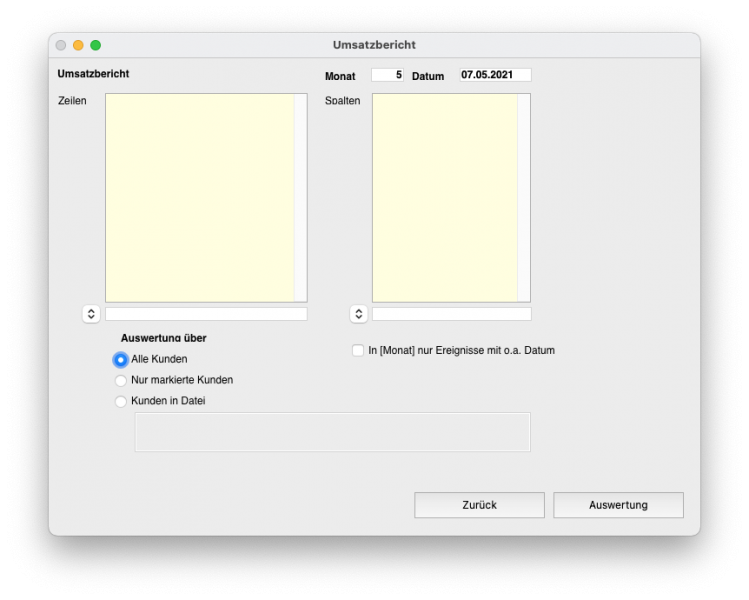Click the Monat number field

[x=387, y=75]
